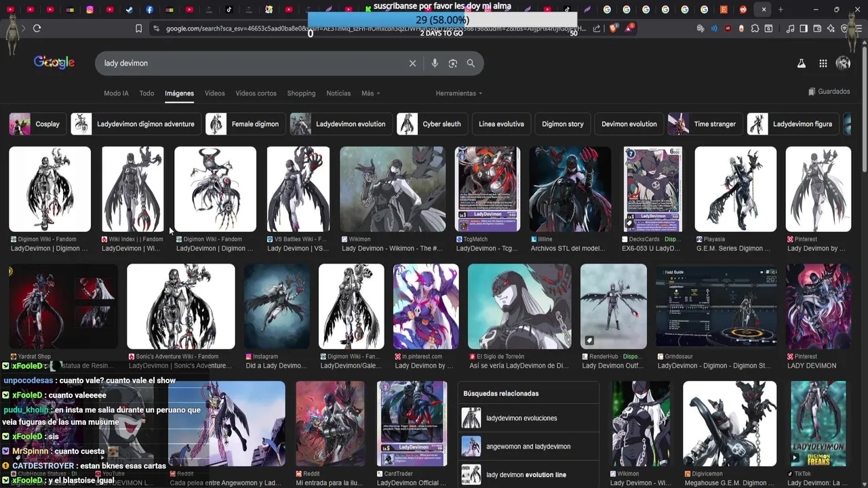The width and height of the screenshot is (868, 488).
Task: Open angewomon and ladydevimon related search
Action: (x=528, y=447)
